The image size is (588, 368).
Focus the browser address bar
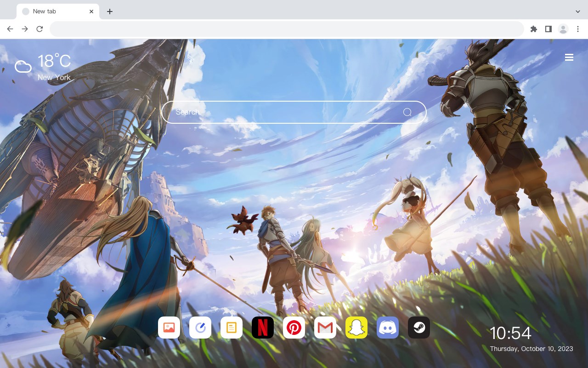[x=287, y=29]
